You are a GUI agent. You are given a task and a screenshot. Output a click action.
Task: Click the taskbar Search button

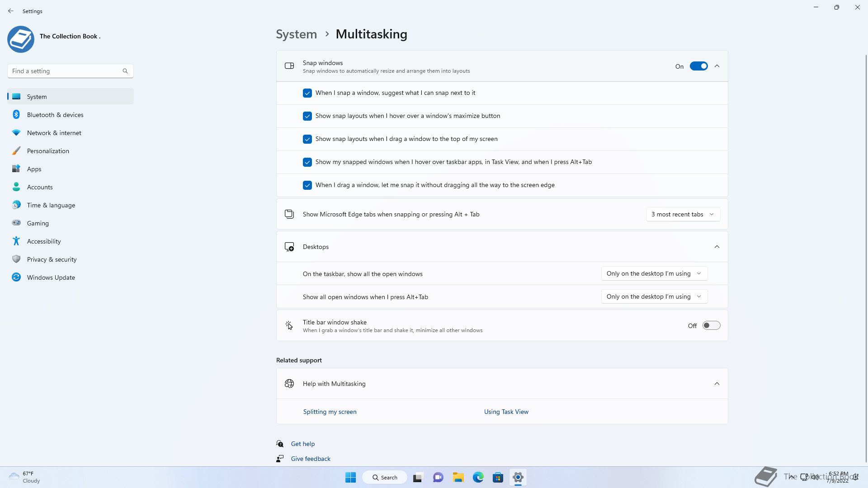click(385, 478)
